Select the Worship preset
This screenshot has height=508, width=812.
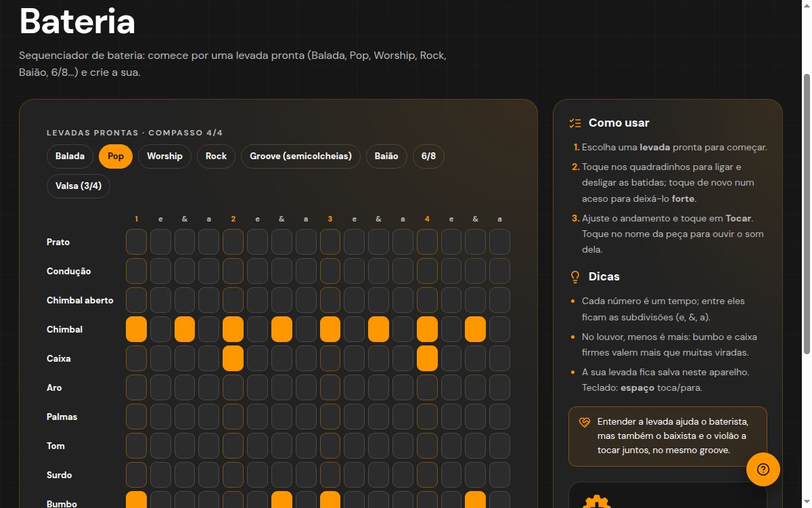pyautogui.click(x=164, y=156)
